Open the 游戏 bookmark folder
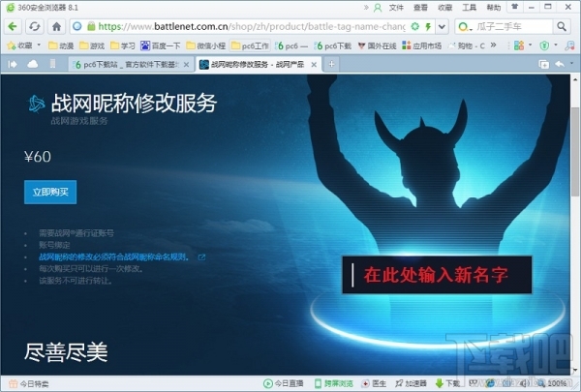 click(92, 45)
